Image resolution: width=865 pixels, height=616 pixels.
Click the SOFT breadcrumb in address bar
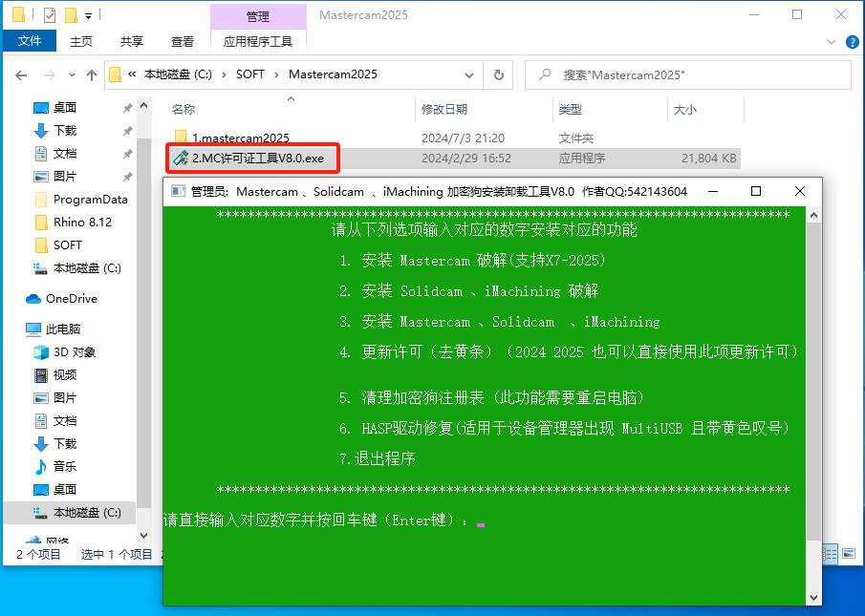tap(249, 74)
